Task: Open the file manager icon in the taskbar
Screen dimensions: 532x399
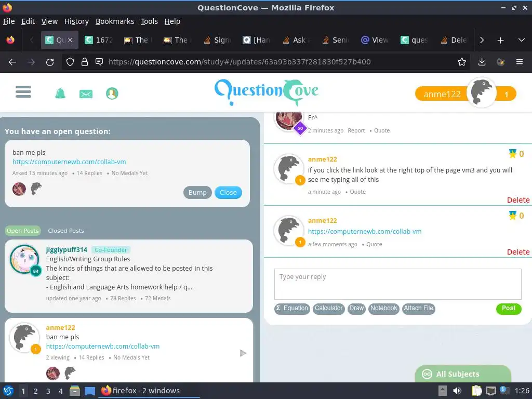Action: 75,391
